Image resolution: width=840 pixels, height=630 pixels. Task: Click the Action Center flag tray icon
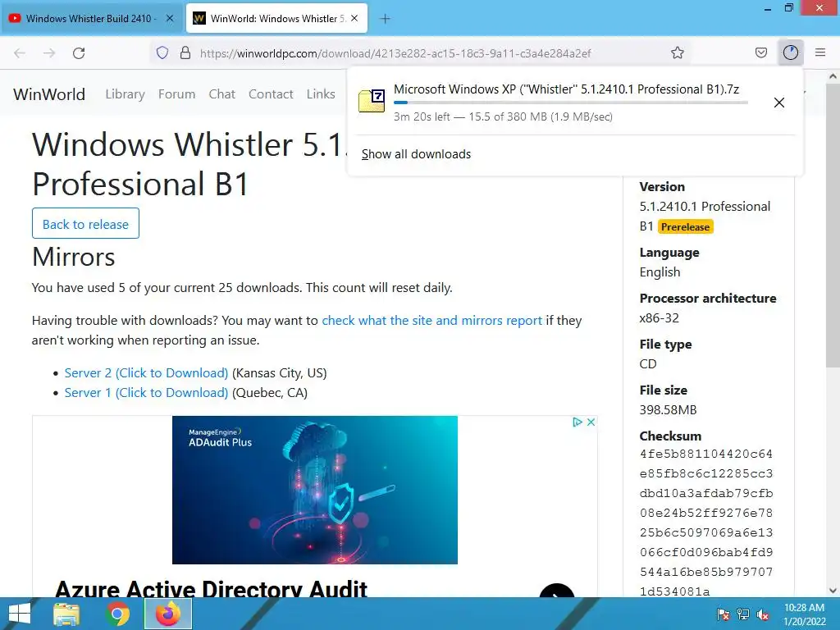pyautogui.click(x=724, y=614)
